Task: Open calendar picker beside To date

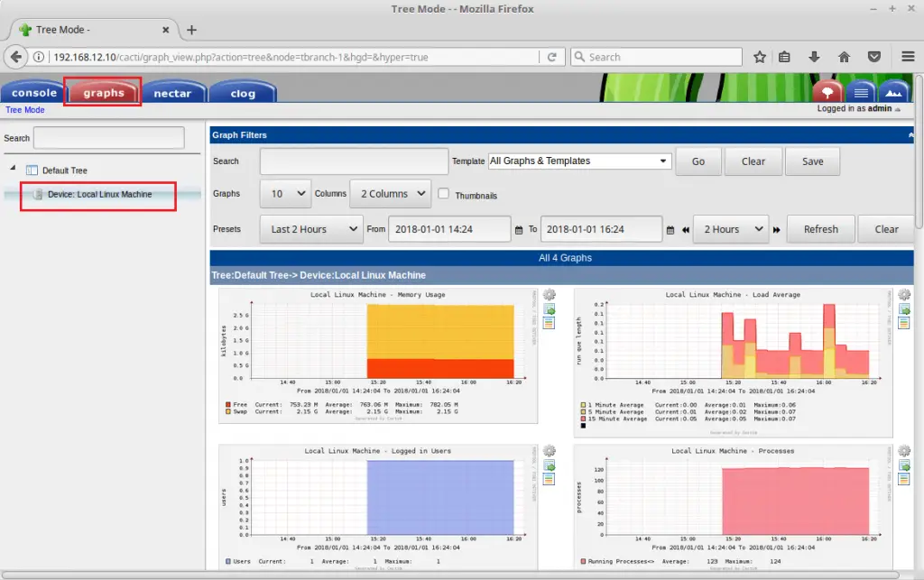Action: click(x=670, y=230)
